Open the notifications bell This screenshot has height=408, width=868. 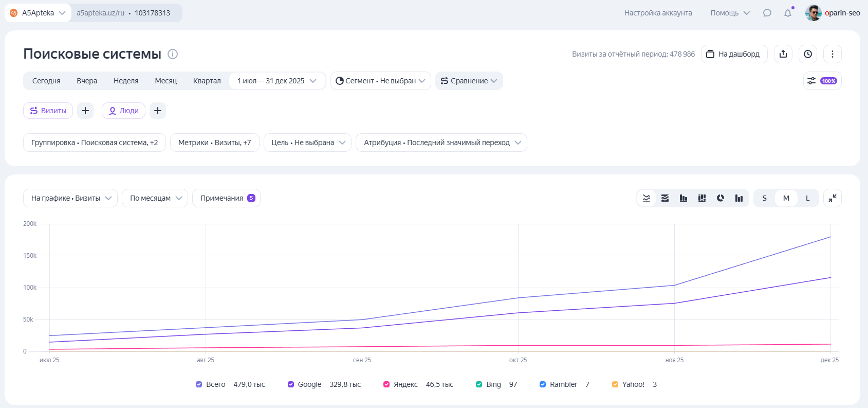(788, 13)
